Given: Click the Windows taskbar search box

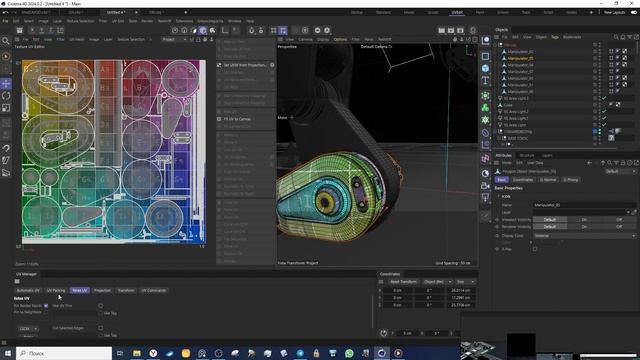Looking at the screenshot, I should click(x=64, y=353).
